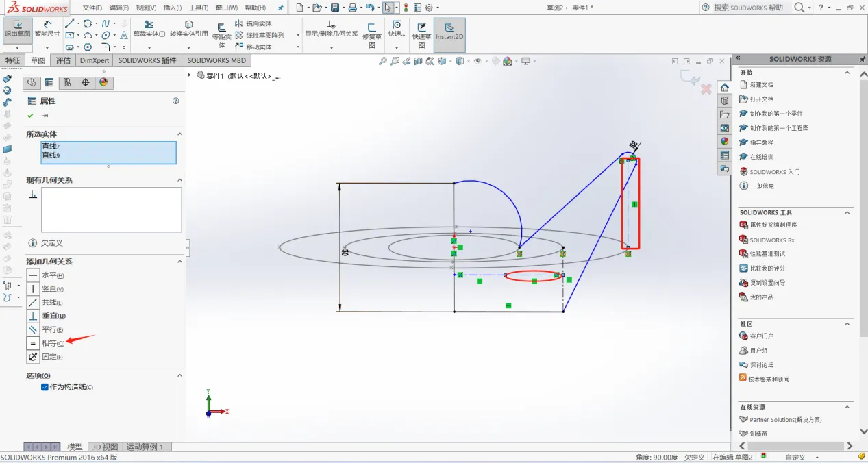Click Zoom to Fit in view toolbar

pos(383,61)
